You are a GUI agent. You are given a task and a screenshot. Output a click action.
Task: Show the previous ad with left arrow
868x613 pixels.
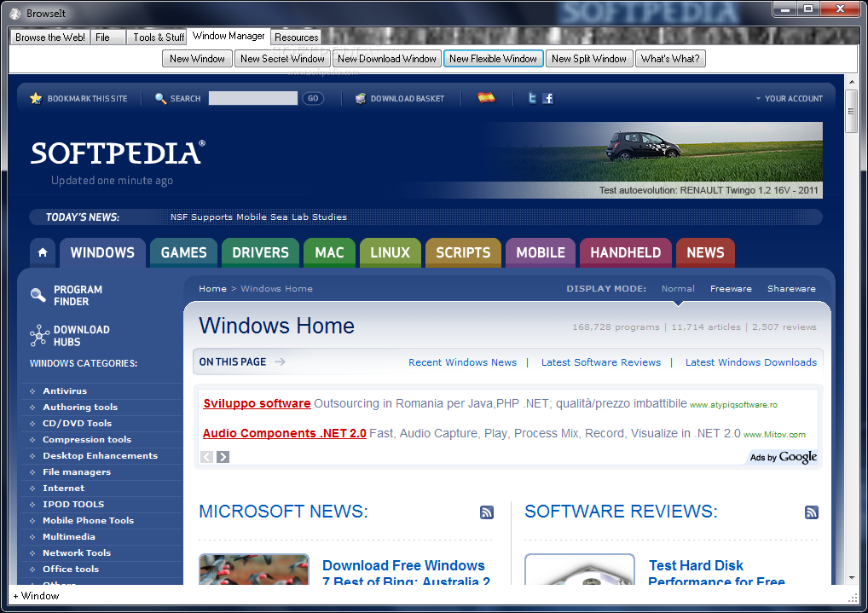(206, 457)
